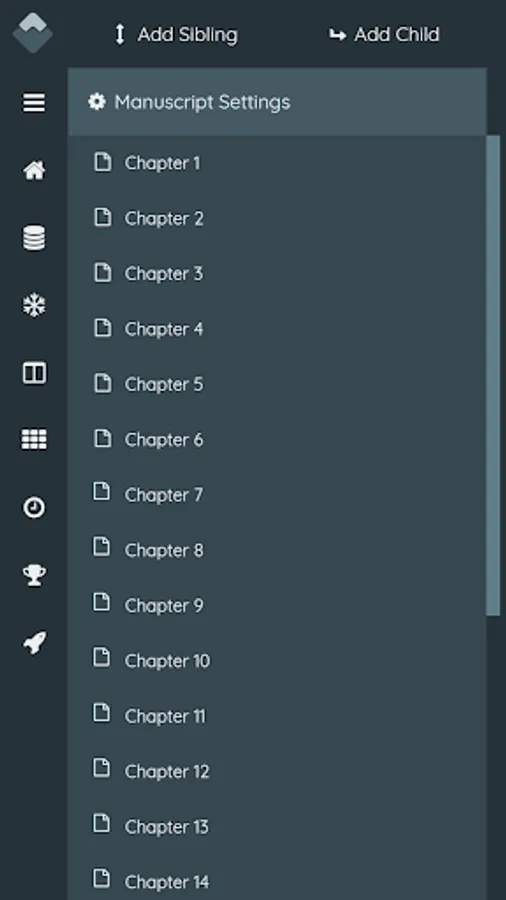Switch to the split columns view icon

(34, 373)
